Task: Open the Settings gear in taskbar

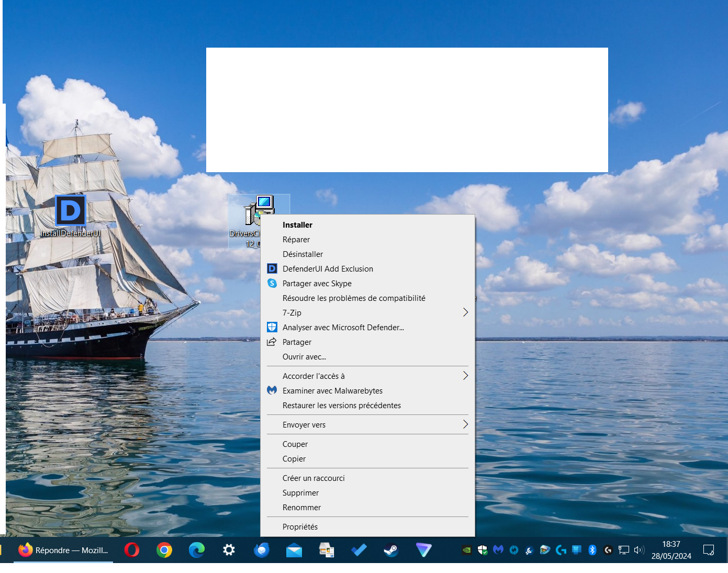Action: [x=229, y=550]
